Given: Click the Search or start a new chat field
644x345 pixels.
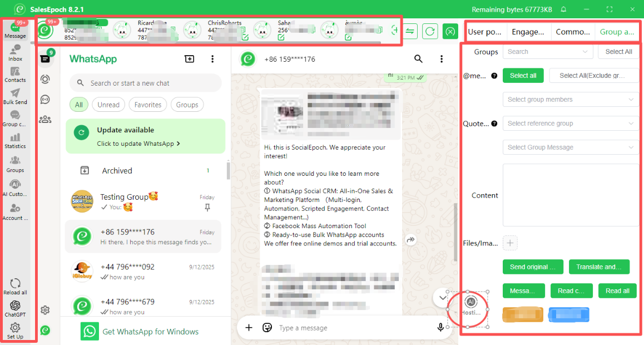Looking at the screenshot, I should point(145,83).
